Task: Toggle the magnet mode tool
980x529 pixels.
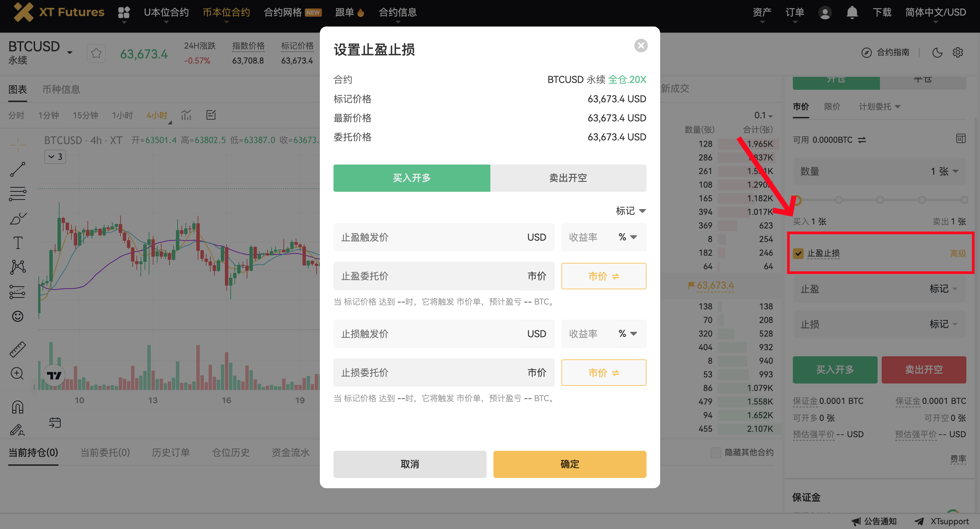Action: 17,407
